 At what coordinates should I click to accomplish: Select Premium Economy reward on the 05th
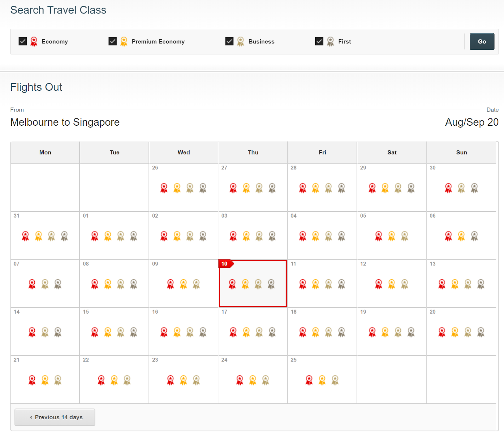click(x=392, y=236)
